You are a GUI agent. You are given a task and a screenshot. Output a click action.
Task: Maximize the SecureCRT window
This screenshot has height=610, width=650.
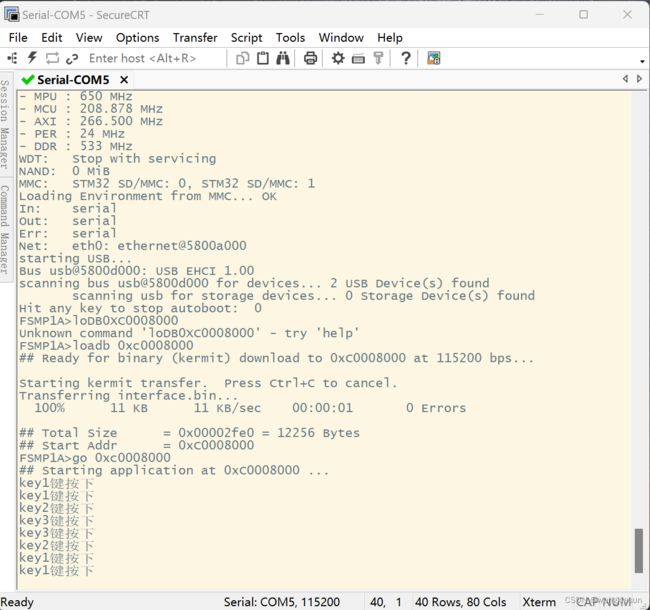tap(584, 15)
